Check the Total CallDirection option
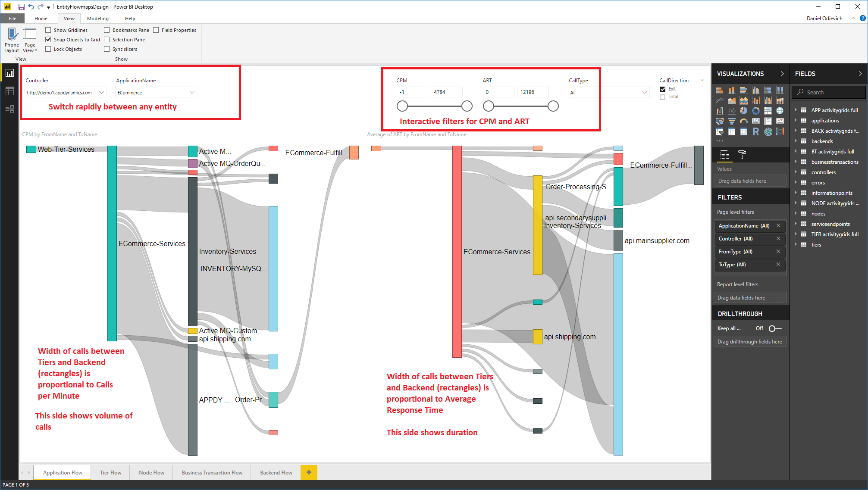Screen dimensions: 868x490 [x=662, y=97]
